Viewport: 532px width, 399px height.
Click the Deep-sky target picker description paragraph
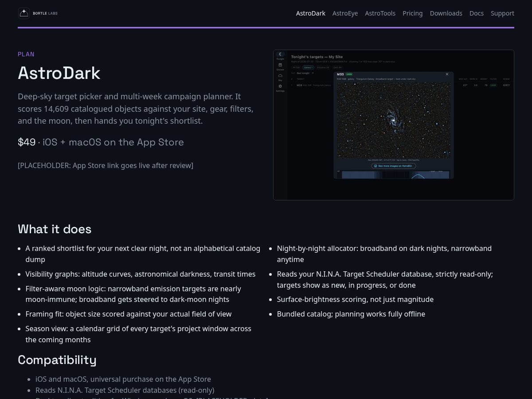136,109
